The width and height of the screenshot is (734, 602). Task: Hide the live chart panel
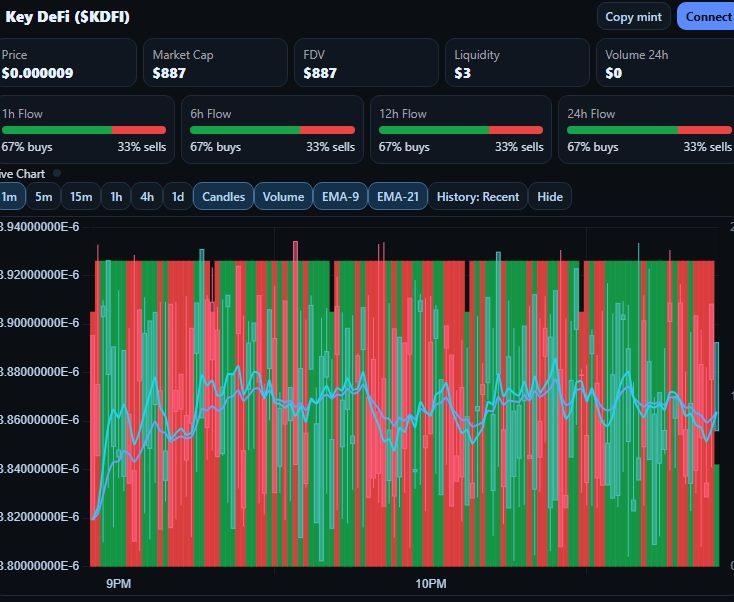pos(549,197)
